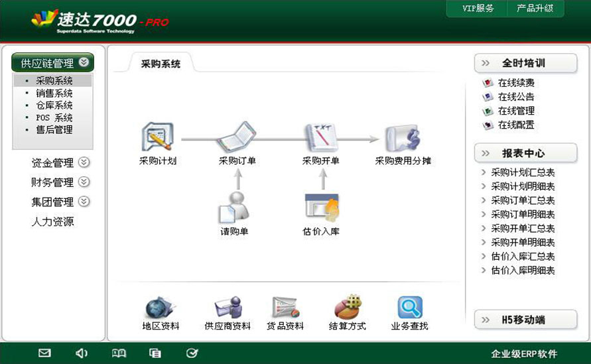Open the 采购计划明细表 report
This screenshot has height=364, width=591.
click(x=523, y=186)
